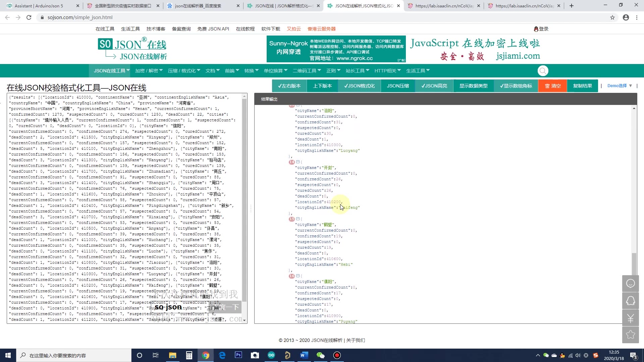
Task: Open 转换 navigation menu
Action: pos(251,71)
